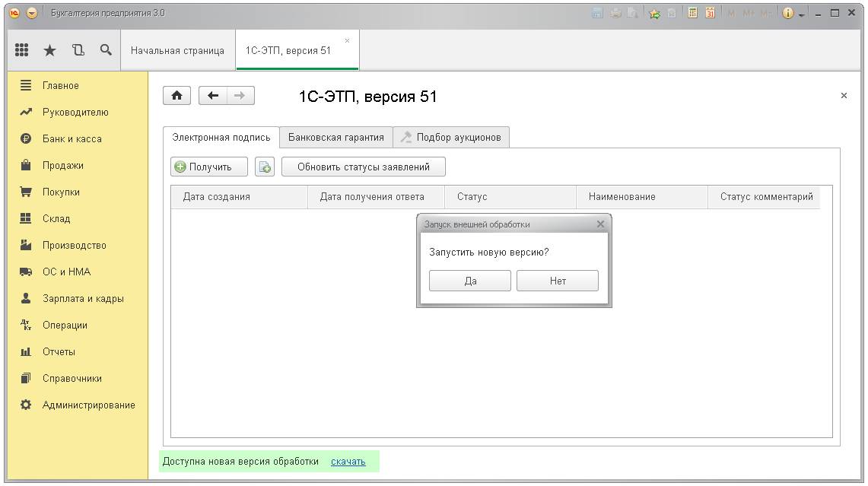Screen dimensions: 868x486
Task: Switch to Банковская гарантия tab
Action: [336, 137]
